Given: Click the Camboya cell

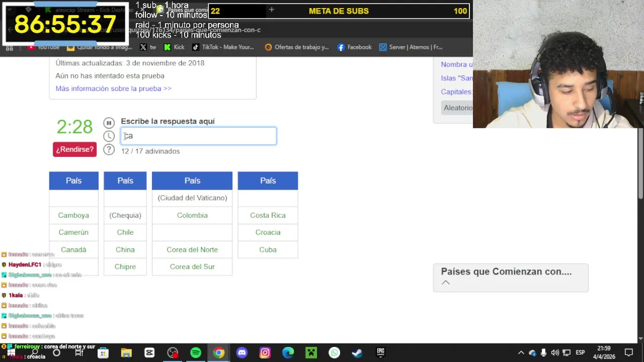Looking at the screenshot, I should click(73, 215).
